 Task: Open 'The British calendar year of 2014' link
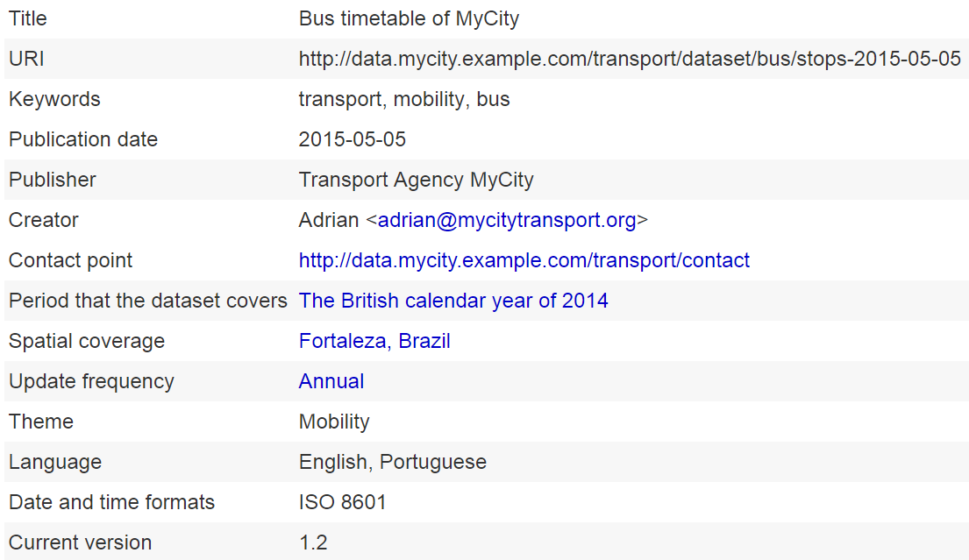tap(453, 301)
